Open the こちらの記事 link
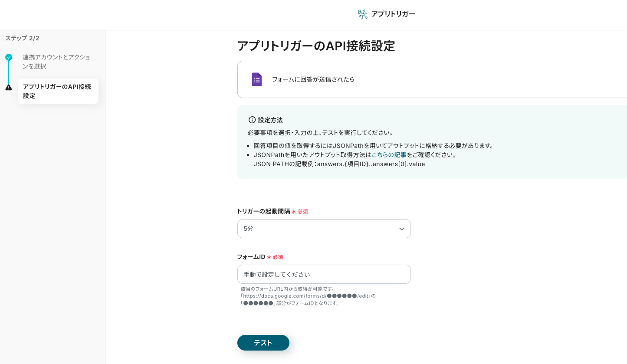Image resolution: width=627 pixels, height=364 pixels. pyautogui.click(x=389, y=154)
